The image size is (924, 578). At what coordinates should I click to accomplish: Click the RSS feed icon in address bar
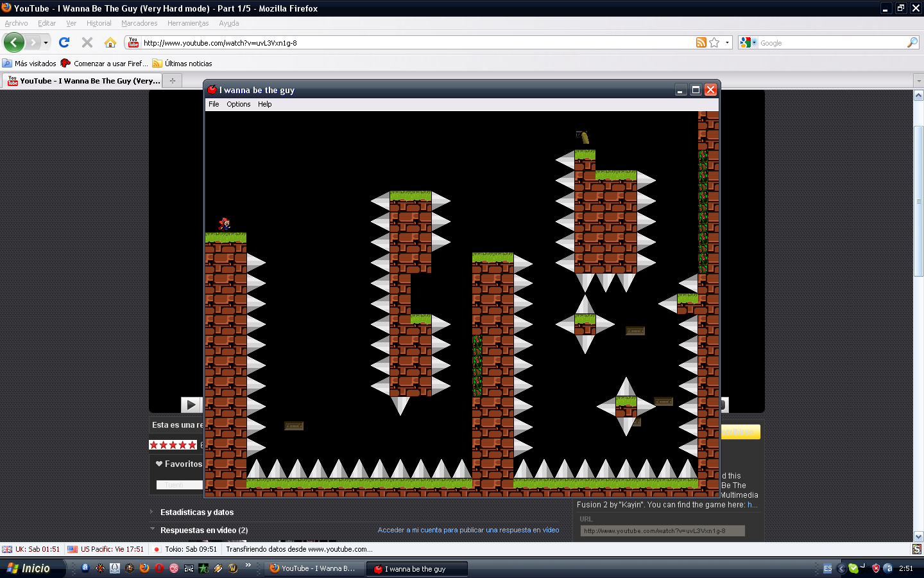pos(701,43)
